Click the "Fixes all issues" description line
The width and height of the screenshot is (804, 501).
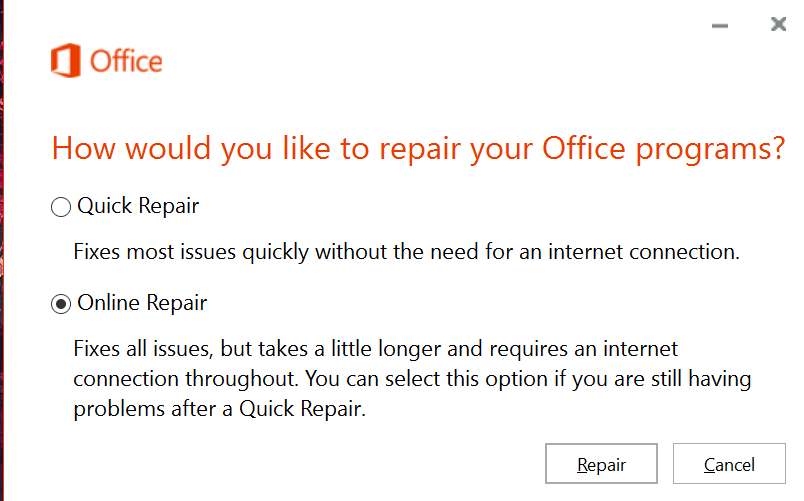click(x=375, y=349)
